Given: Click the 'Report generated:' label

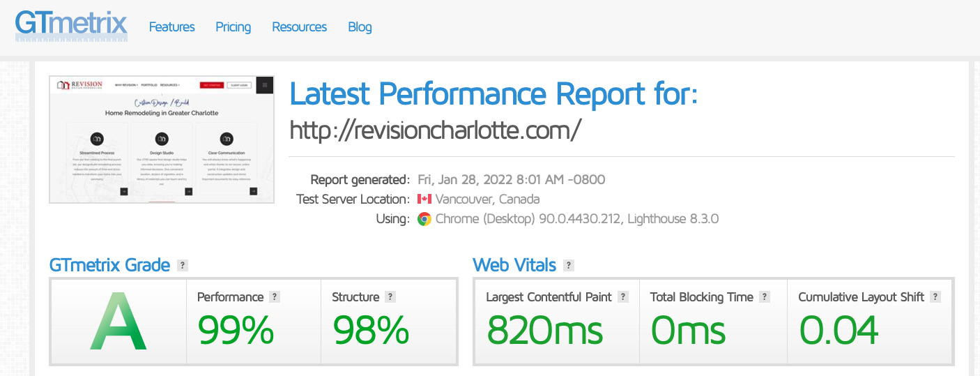Looking at the screenshot, I should coord(360,179).
